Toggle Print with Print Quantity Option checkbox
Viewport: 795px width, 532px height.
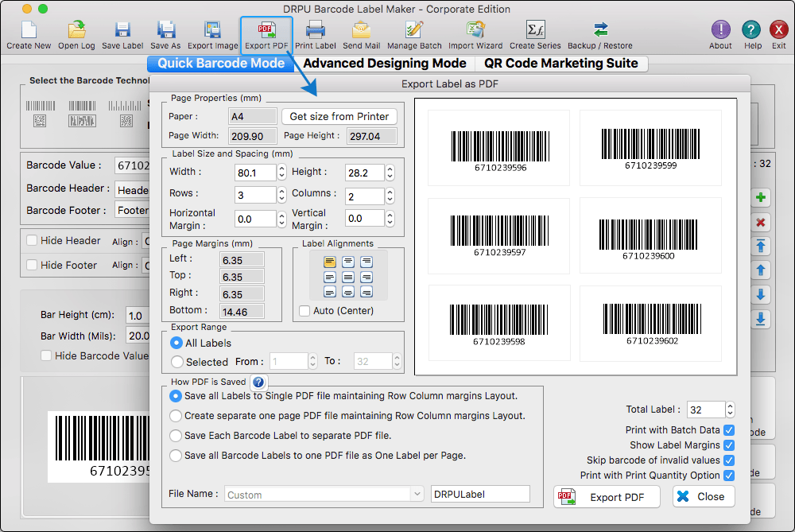click(729, 476)
